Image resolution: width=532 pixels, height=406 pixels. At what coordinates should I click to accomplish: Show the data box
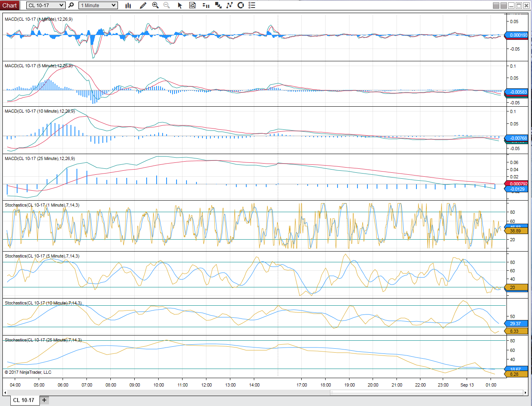(192, 5)
